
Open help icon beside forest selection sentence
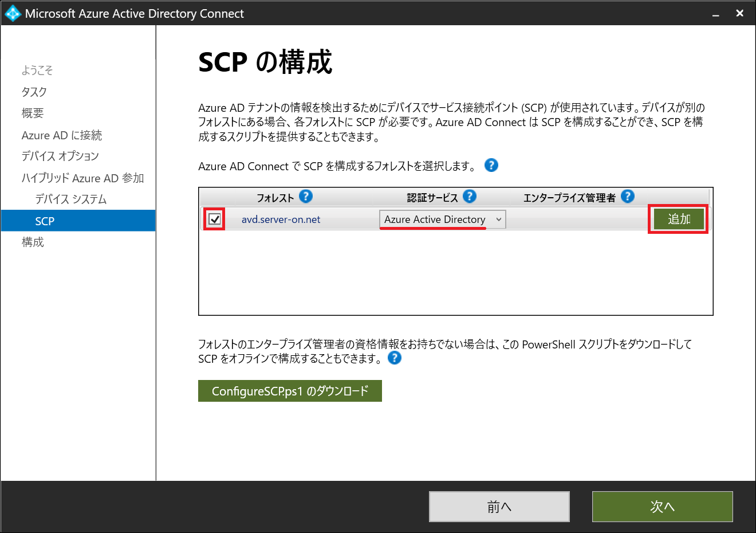click(x=491, y=165)
